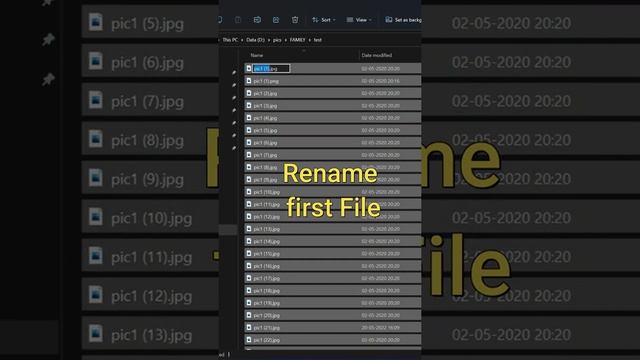The width and height of the screenshot is (640, 360).
Task: Select the file name pic1 (3).jpg
Action: coord(265,106)
